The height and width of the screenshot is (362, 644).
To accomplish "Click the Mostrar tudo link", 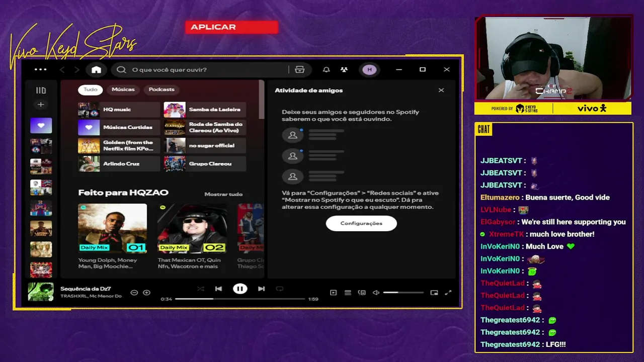I will coord(223,194).
